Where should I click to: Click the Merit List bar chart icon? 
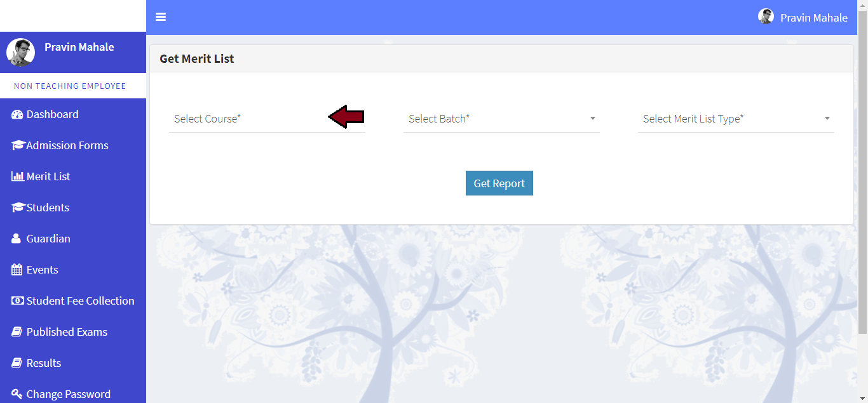(18, 176)
